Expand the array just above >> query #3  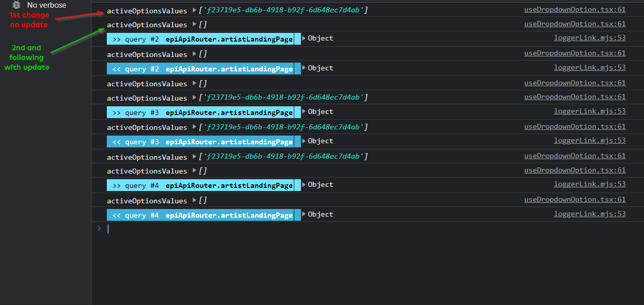[x=194, y=98]
